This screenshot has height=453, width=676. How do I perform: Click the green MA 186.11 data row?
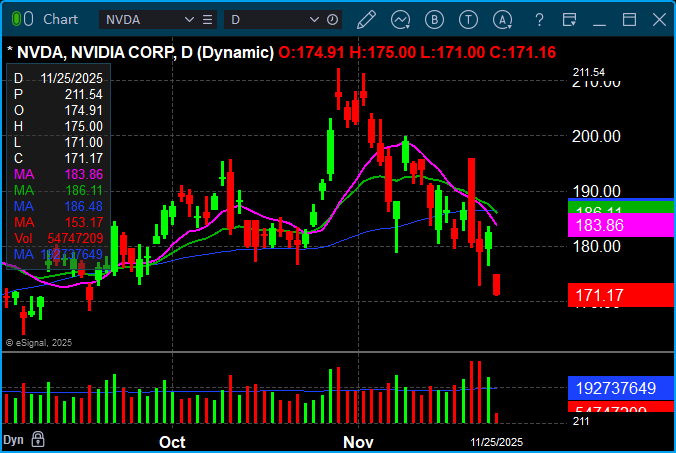[x=59, y=190]
